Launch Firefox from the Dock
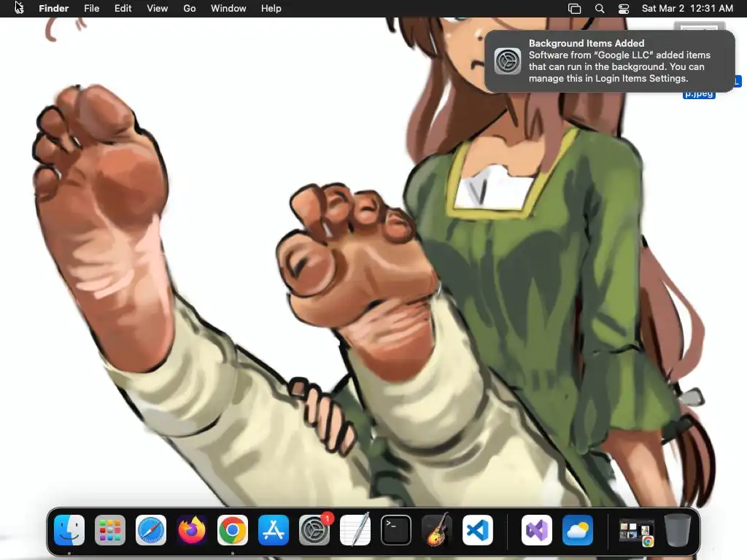 [x=192, y=530]
